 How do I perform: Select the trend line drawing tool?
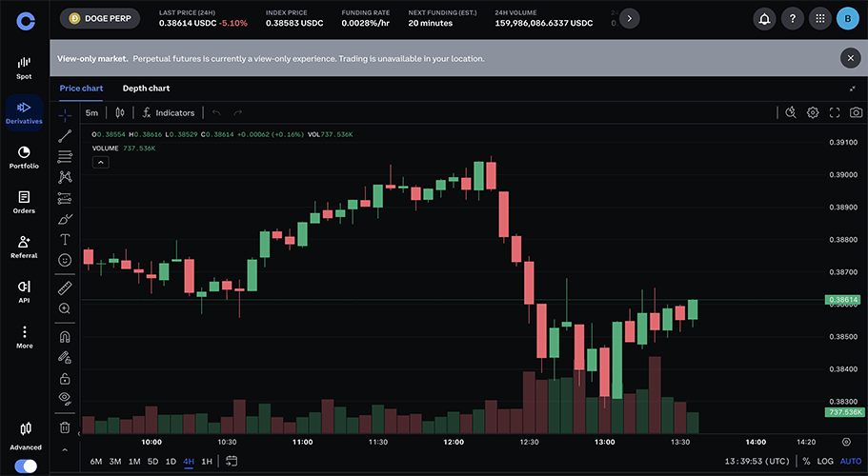(x=65, y=136)
